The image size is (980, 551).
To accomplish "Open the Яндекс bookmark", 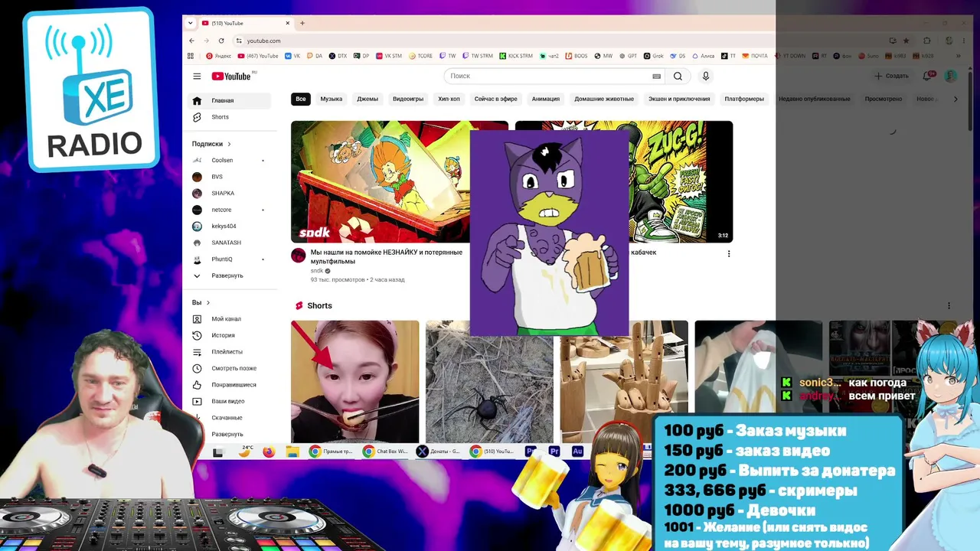I will [219, 56].
